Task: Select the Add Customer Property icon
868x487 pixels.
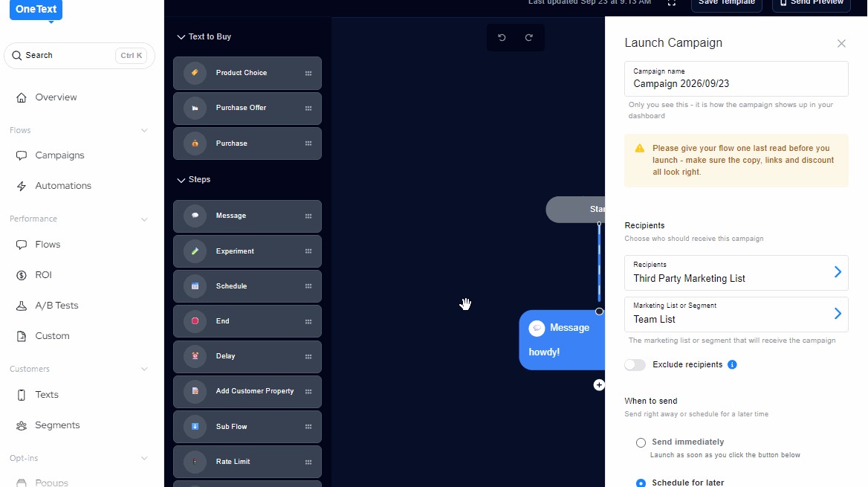Action: (195, 391)
